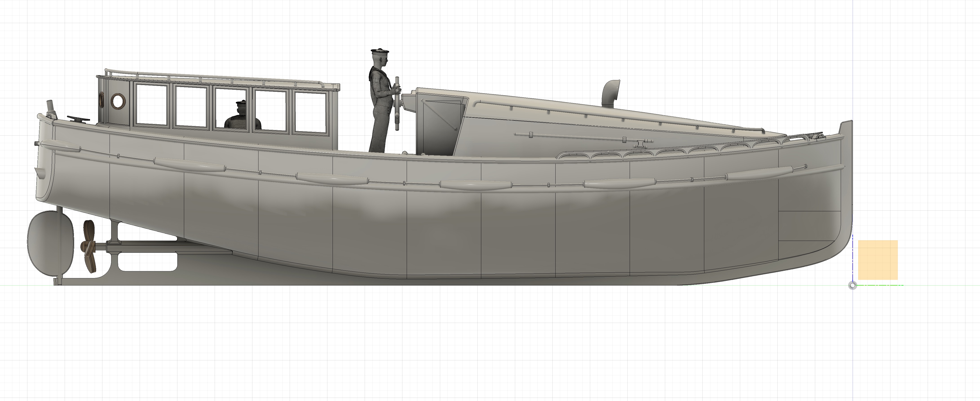Select the rounded cutout in the keel skeg

click(148, 262)
